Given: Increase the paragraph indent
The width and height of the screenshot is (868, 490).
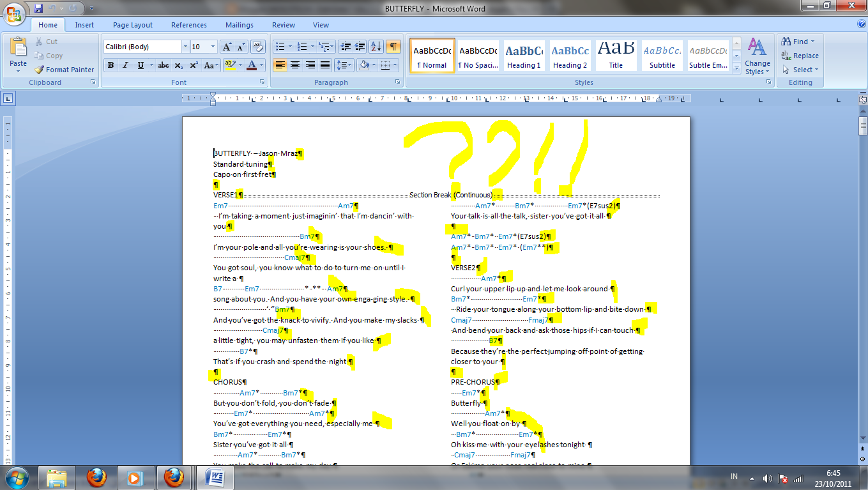Looking at the screenshot, I should (x=360, y=47).
